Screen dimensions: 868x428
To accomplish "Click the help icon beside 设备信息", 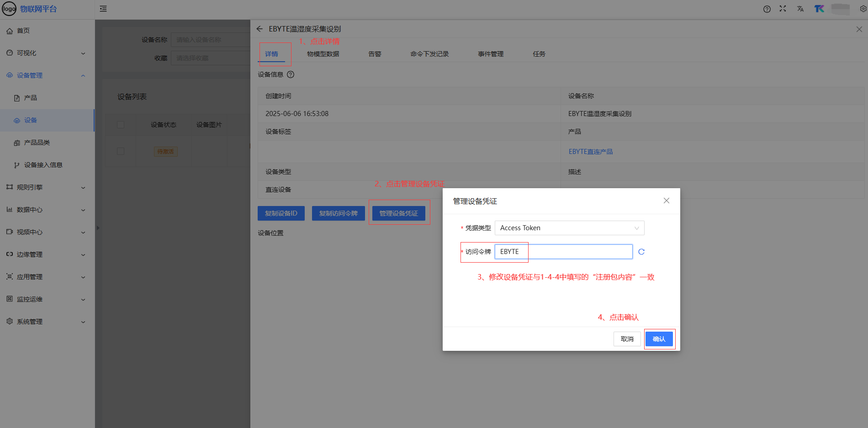I will click(291, 74).
